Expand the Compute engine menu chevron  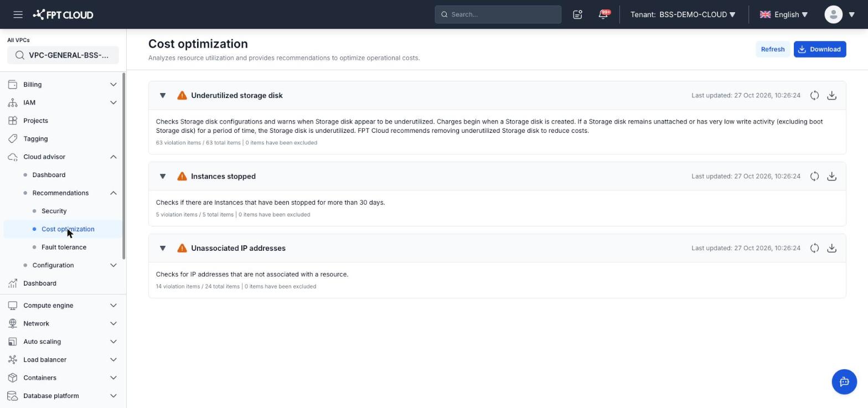[x=113, y=306]
